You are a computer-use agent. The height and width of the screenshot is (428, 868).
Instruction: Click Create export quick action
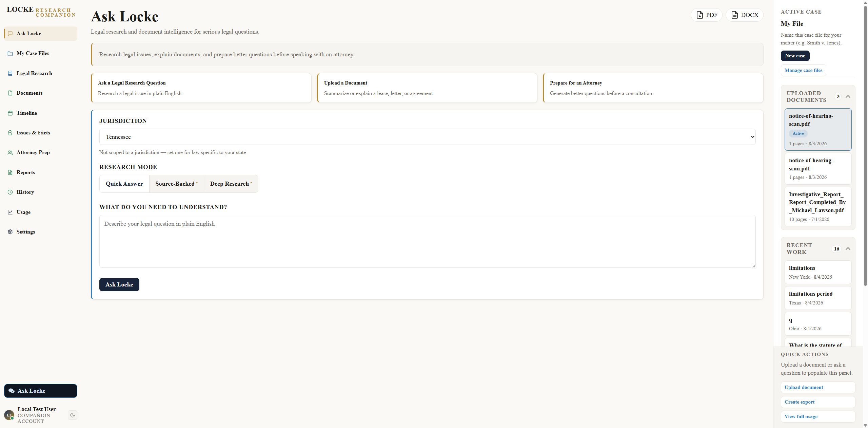(818, 402)
